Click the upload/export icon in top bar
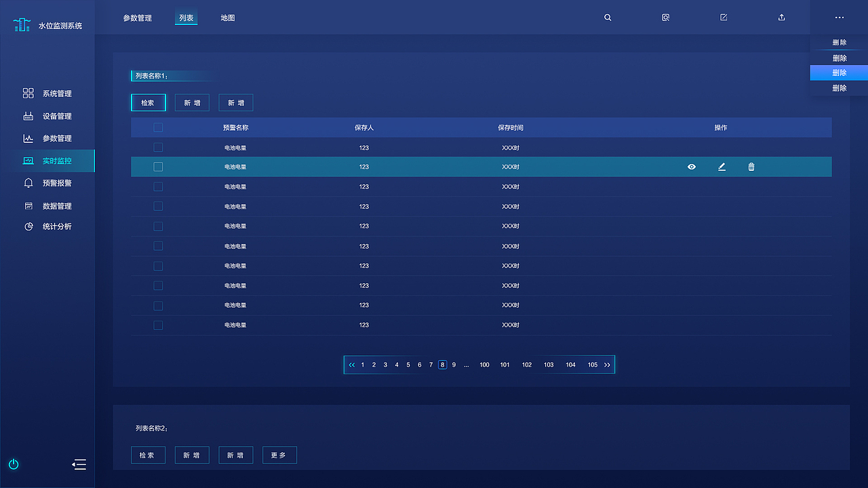Viewport: 868px width, 488px height. coord(781,18)
